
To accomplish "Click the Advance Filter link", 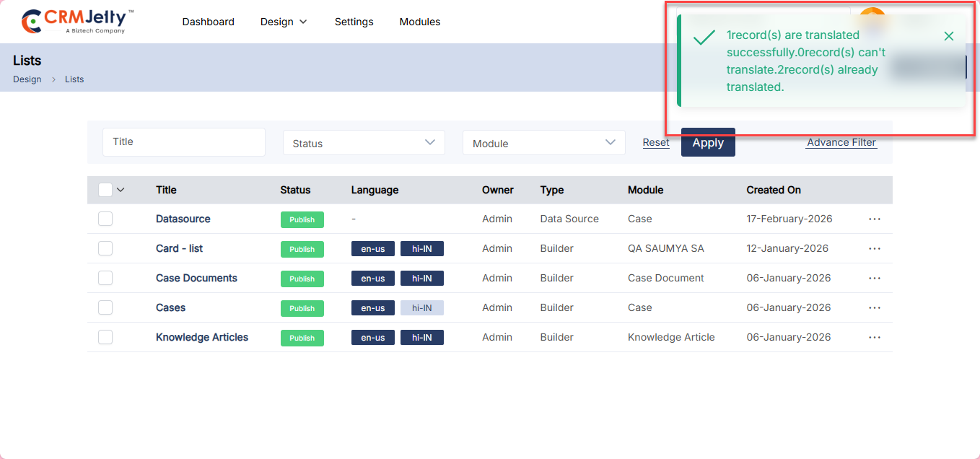I will 841,142.
